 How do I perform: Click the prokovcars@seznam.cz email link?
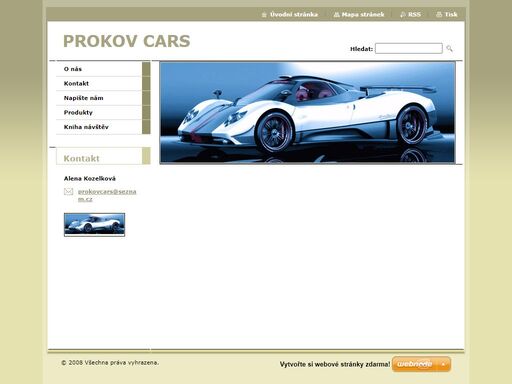click(x=107, y=195)
